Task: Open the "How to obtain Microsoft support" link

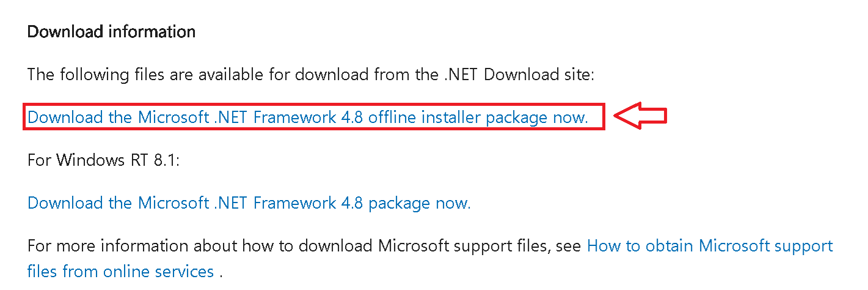Action: 709,246
